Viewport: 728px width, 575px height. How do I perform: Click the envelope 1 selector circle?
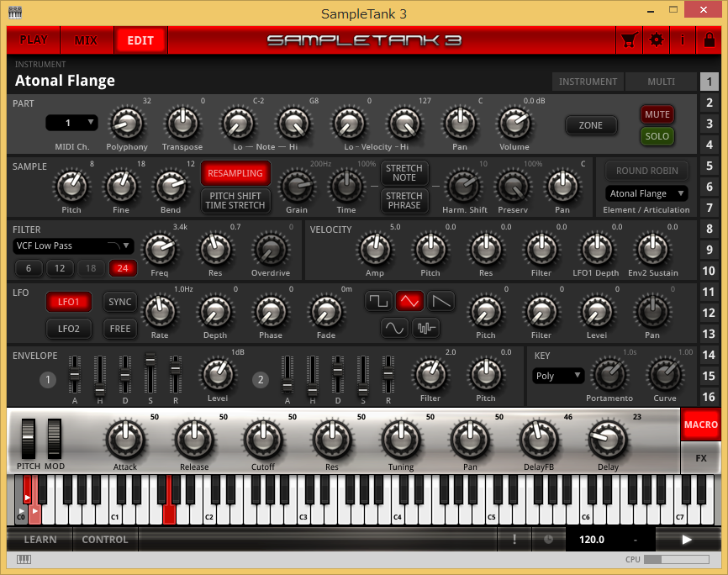(48, 379)
